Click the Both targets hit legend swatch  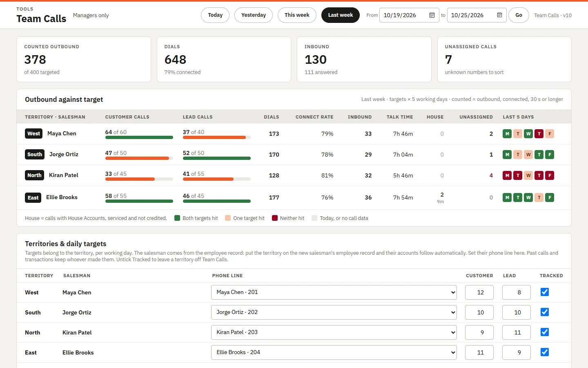pyautogui.click(x=177, y=218)
